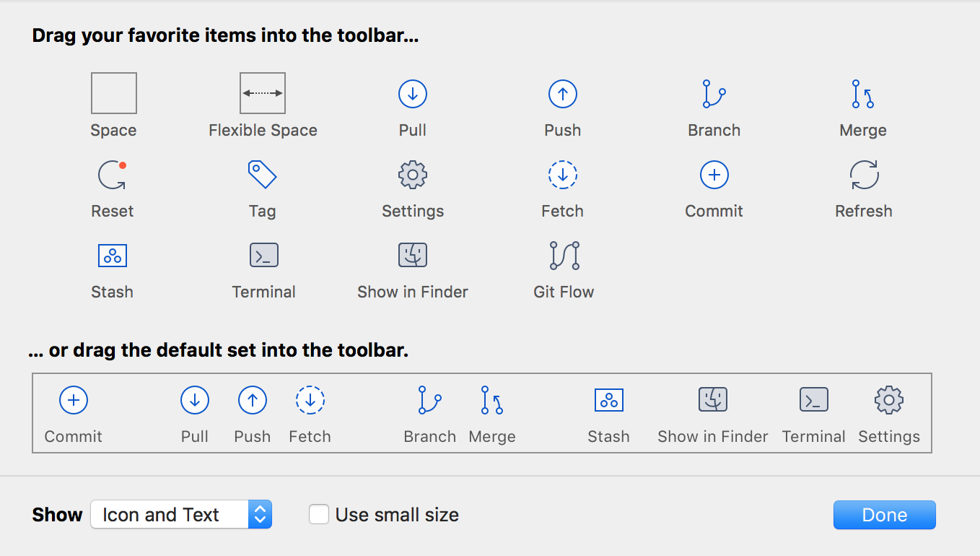Click the Settings gear icon

[412, 174]
